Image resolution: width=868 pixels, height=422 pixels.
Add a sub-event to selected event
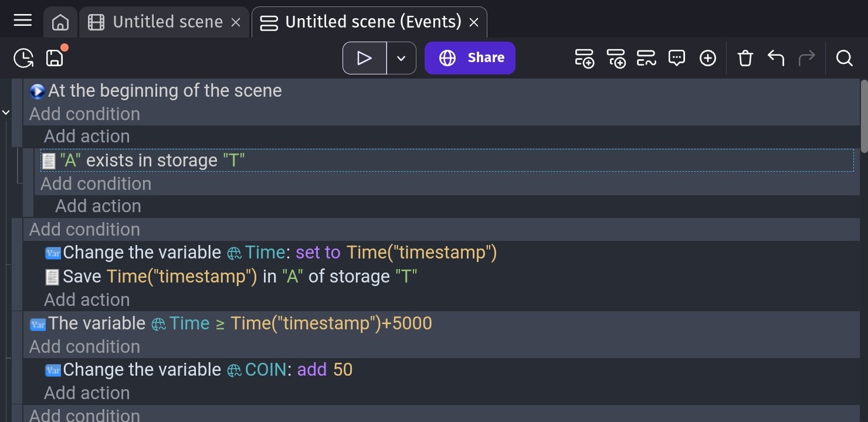(x=616, y=58)
